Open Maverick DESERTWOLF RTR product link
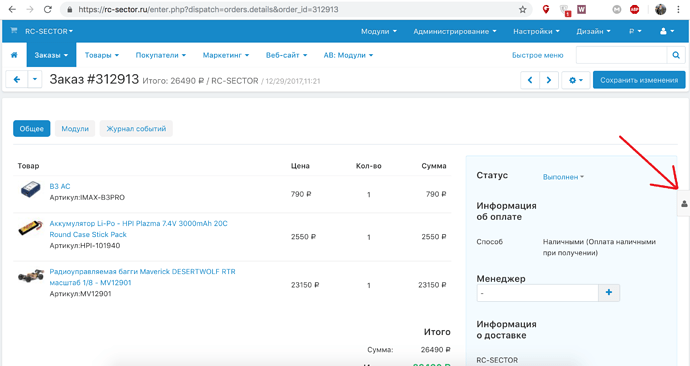This screenshot has width=690, height=366. tap(142, 277)
